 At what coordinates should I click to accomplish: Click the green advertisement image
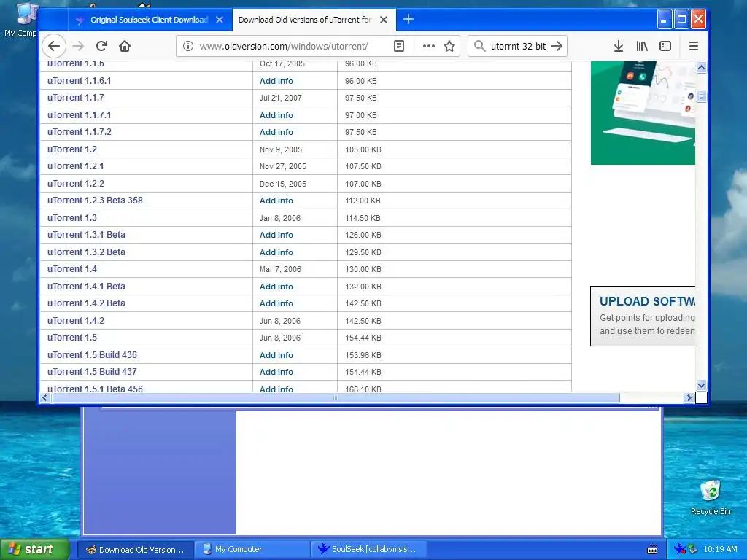tap(643, 113)
